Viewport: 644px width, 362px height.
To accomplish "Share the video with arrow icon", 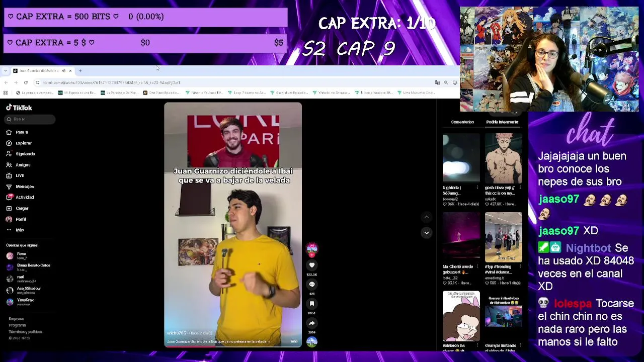I will [312, 323].
